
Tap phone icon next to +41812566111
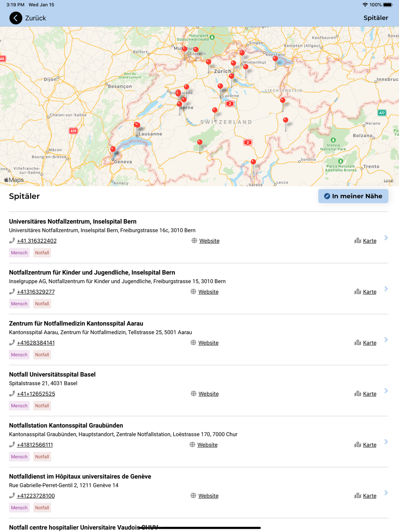12,445
